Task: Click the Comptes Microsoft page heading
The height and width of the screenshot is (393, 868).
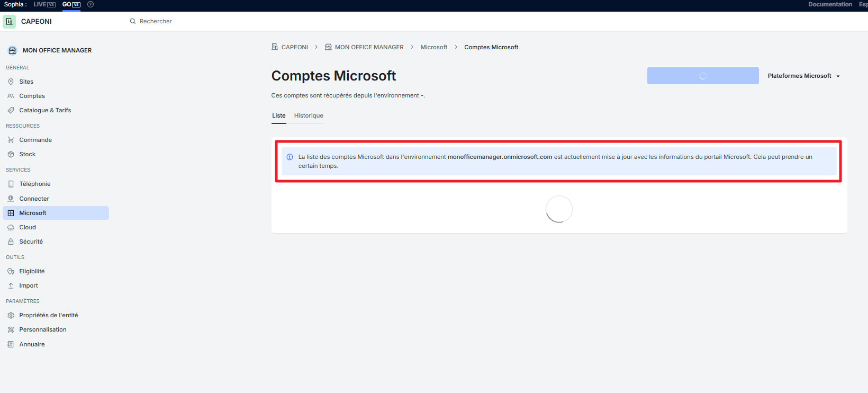Action: click(334, 76)
